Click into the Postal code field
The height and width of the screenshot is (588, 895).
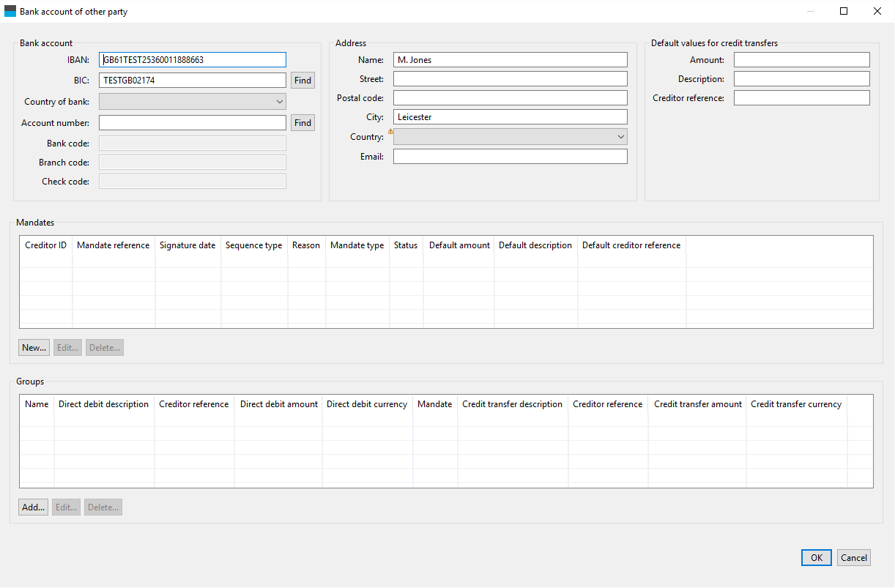click(510, 98)
